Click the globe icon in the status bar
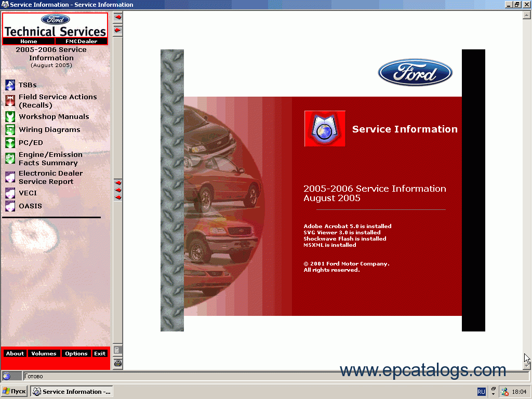Image resolution: width=532 pixels, height=399 pixels. [x=6, y=376]
